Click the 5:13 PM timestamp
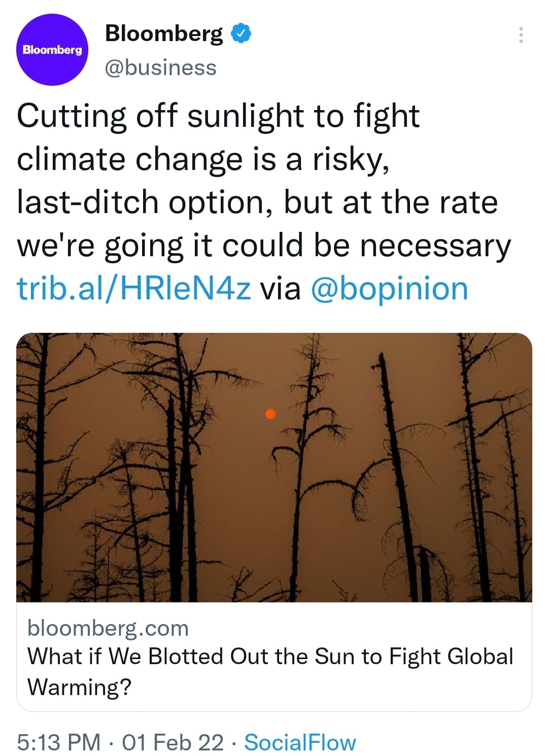Screen dimensions: 548x756 [x=58, y=742]
